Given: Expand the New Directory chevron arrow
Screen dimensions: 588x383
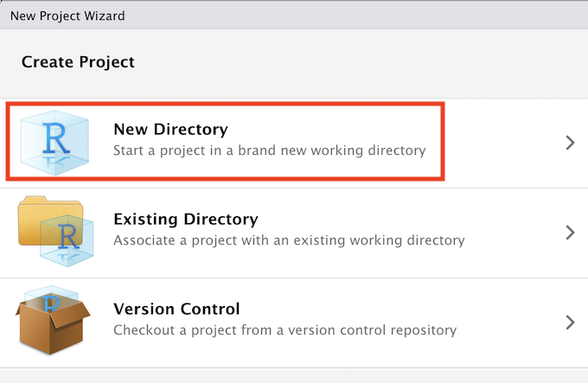Looking at the screenshot, I should pos(569,143).
